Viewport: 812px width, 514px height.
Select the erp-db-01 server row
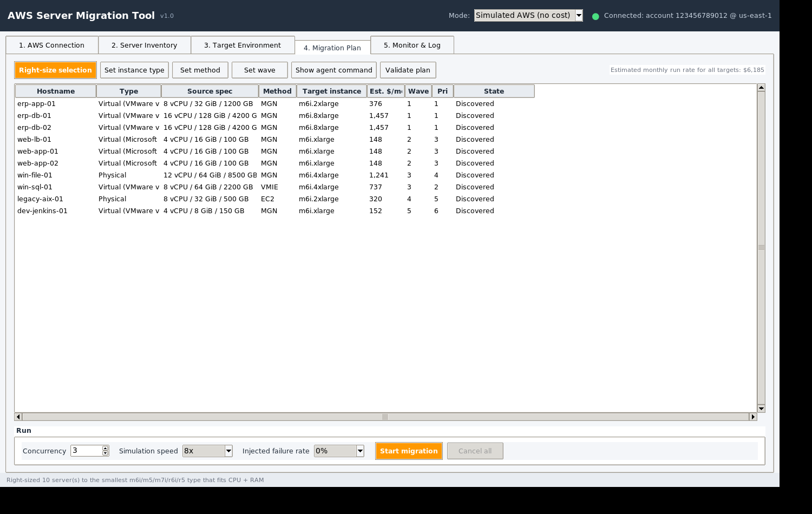pos(274,116)
